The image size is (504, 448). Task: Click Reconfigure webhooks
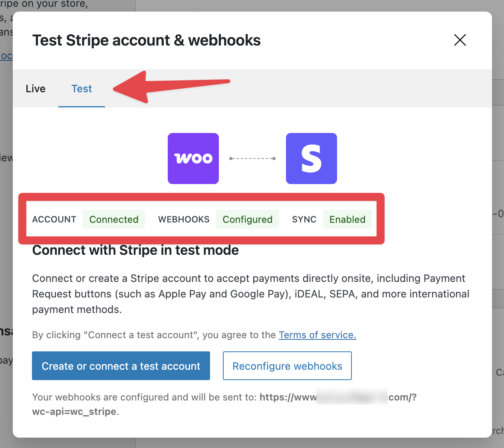(x=287, y=366)
